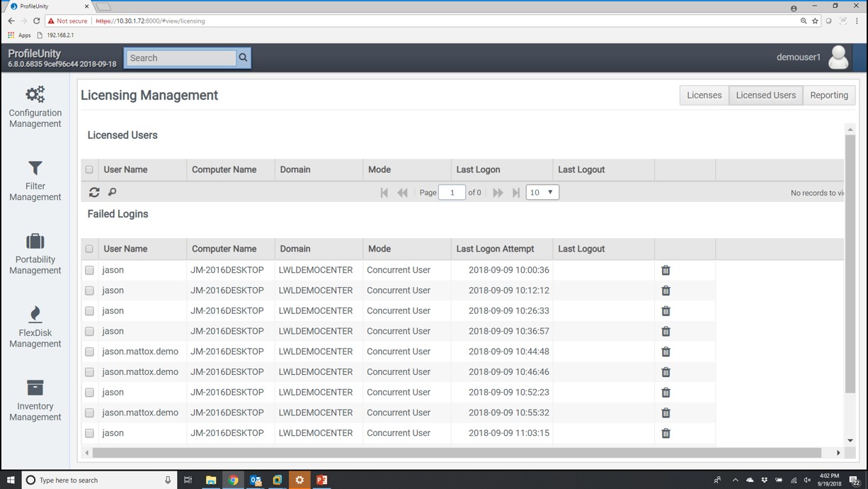Open Inventory Management box icon

(35, 388)
